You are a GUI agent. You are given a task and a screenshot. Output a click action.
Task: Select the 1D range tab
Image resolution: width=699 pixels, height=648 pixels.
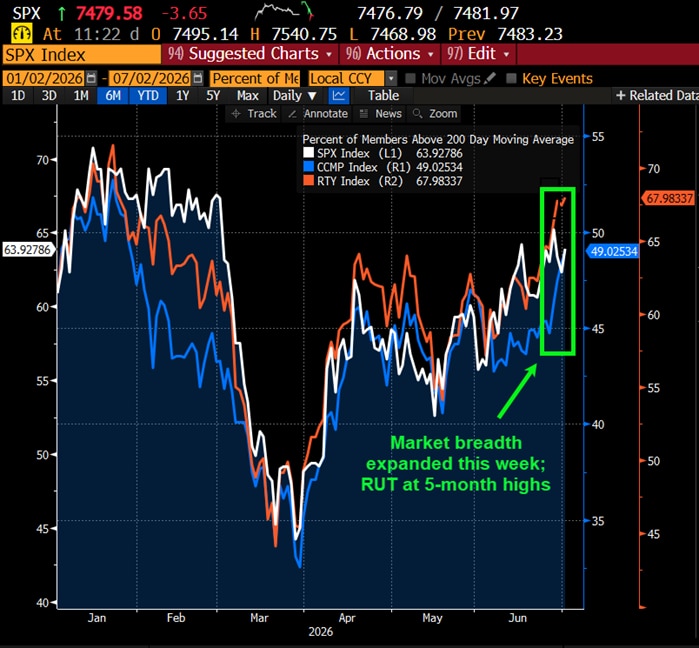point(18,95)
